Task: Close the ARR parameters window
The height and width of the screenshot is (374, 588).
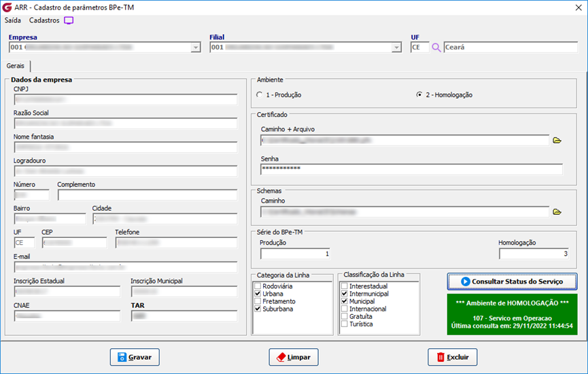Action: click(578, 7)
